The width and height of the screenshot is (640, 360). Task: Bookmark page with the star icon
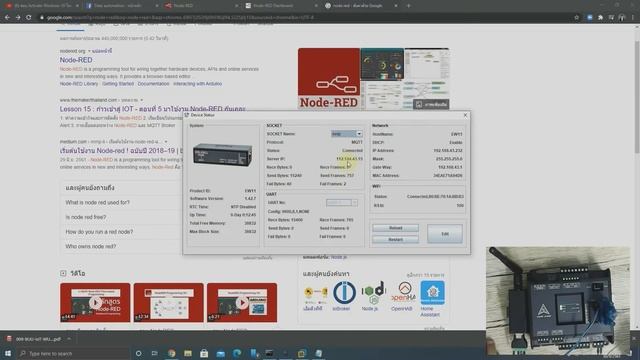(576, 18)
